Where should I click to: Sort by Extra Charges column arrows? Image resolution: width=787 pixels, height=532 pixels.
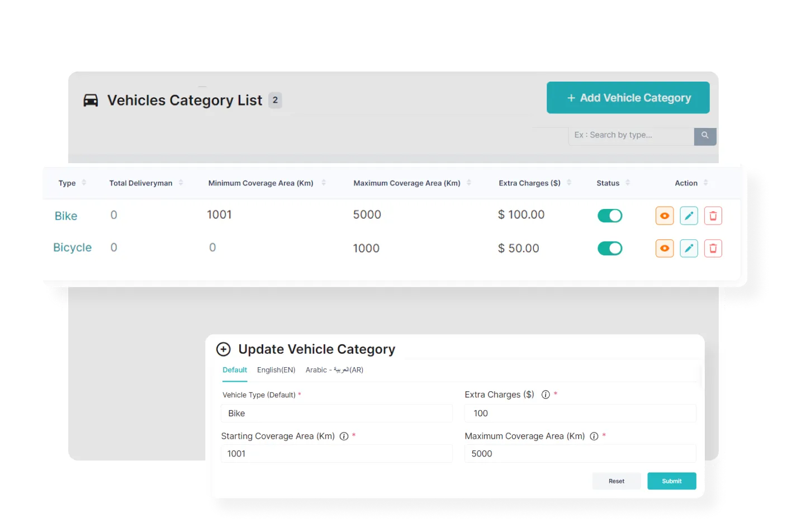click(x=569, y=183)
